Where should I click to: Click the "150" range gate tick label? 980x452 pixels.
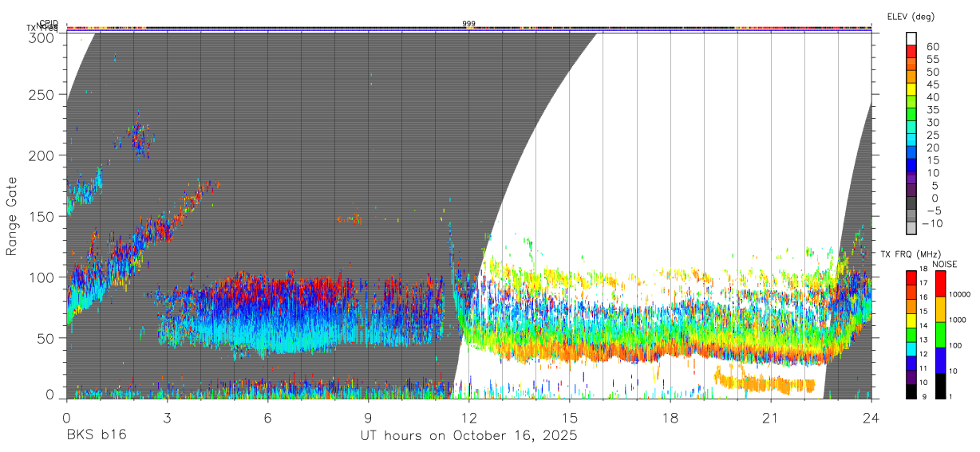coord(43,216)
